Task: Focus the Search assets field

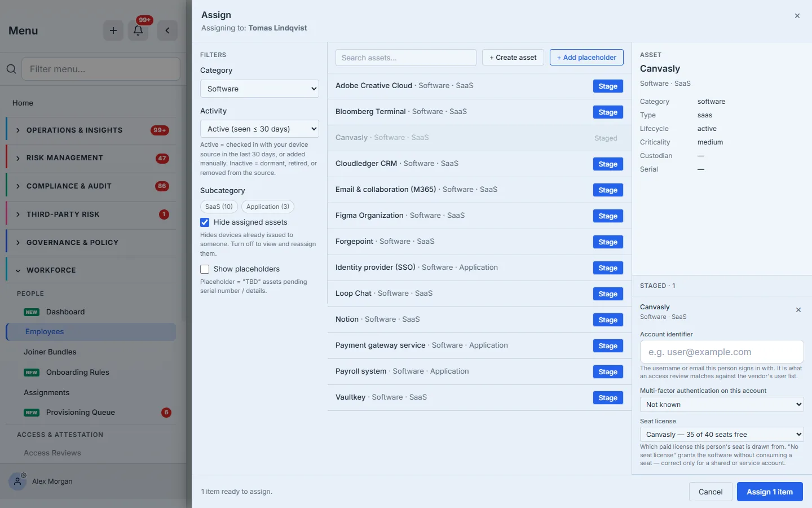Action: click(406, 58)
